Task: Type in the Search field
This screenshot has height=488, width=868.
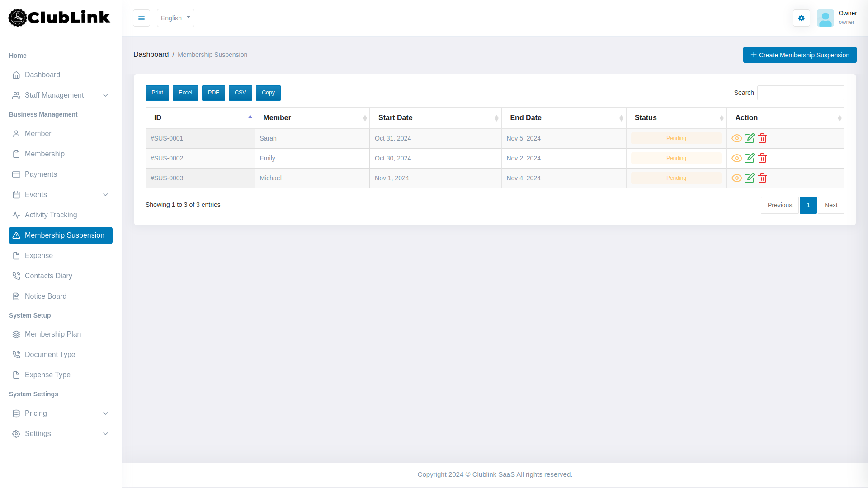Action: [x=800, y=93]
